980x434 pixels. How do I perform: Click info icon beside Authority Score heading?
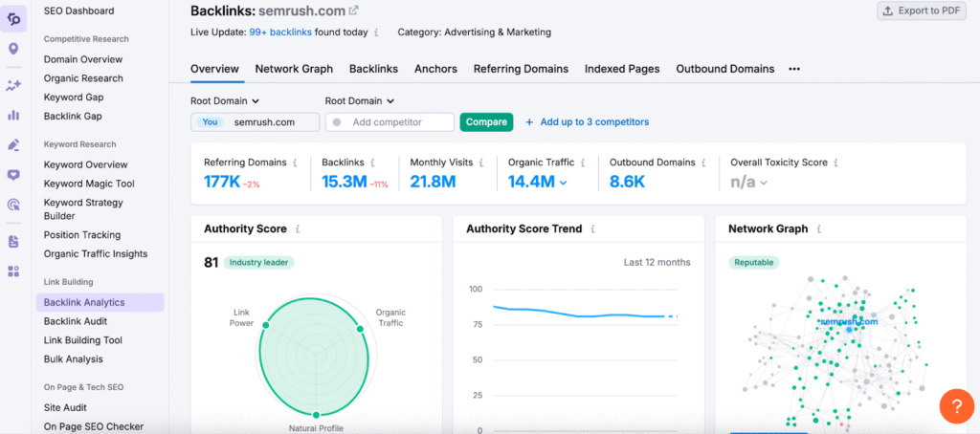click(298, 229)
